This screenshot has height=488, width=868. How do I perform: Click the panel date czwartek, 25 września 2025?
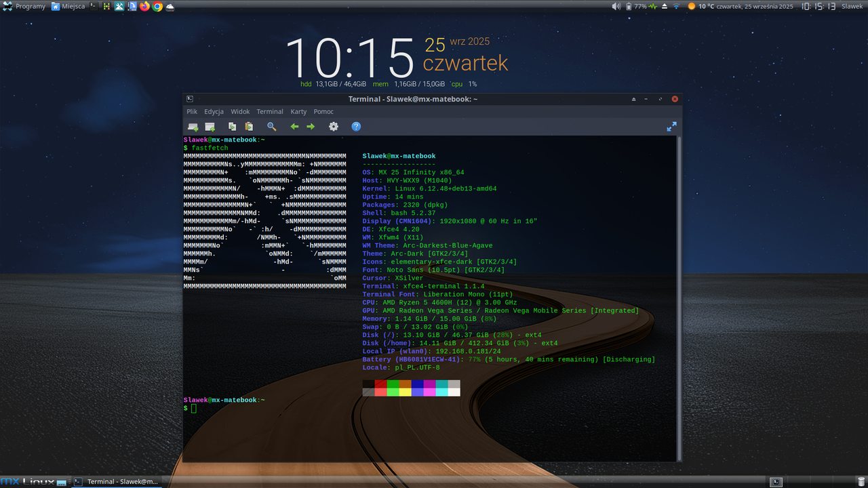click(755, 6)
